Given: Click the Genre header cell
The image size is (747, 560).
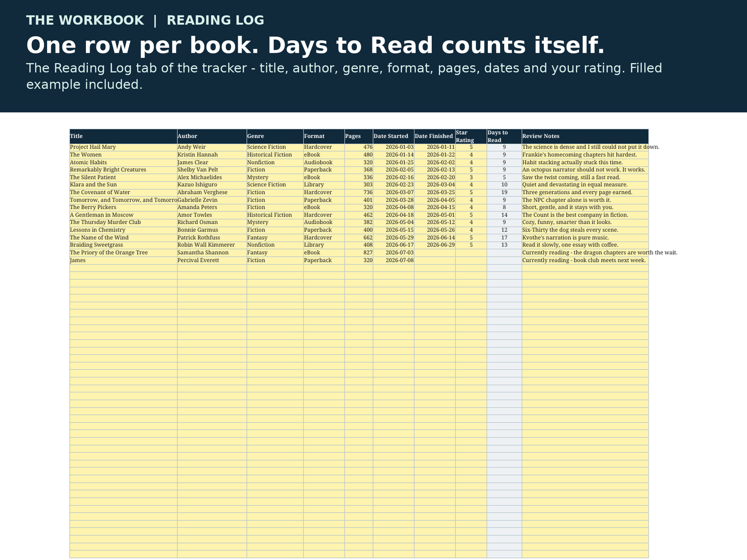Looking at the screenshot, I should tap(275, 136).
